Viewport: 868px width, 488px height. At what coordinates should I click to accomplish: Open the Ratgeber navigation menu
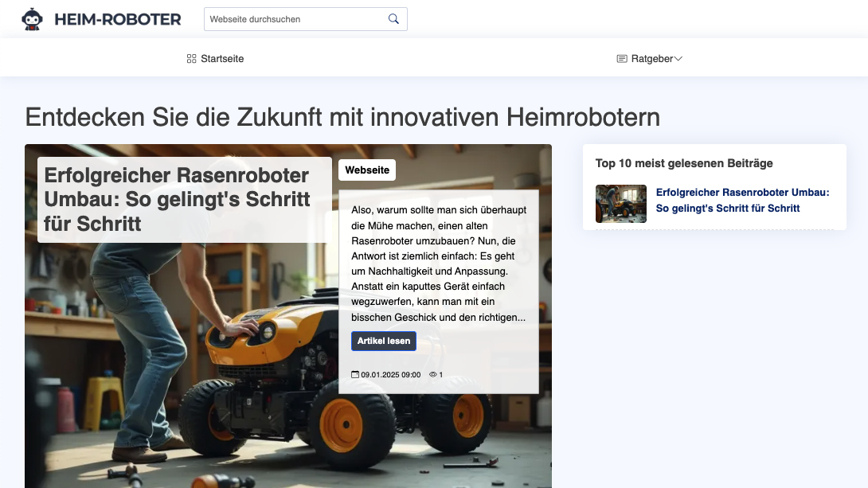pyautogui.click(x=649, y=58)
